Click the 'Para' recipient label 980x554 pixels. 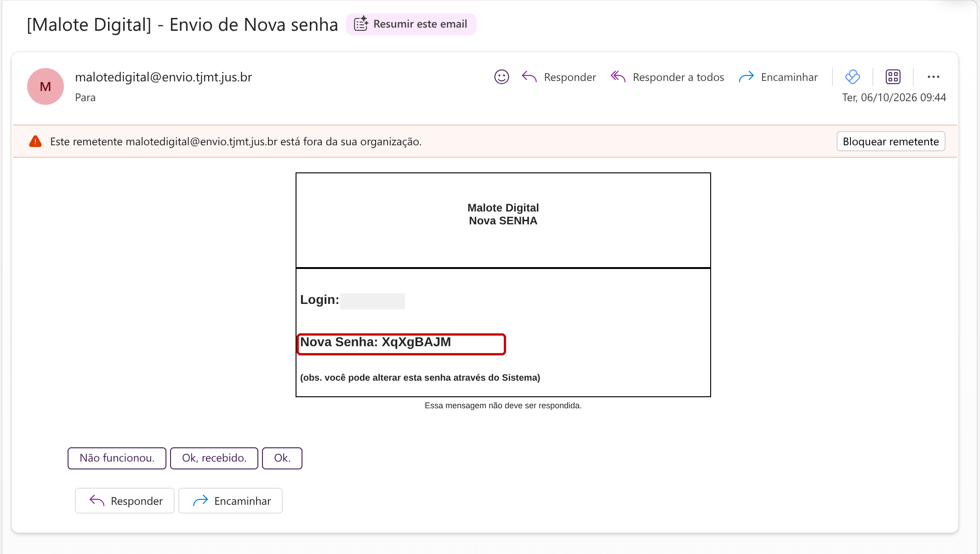point(85,97)
